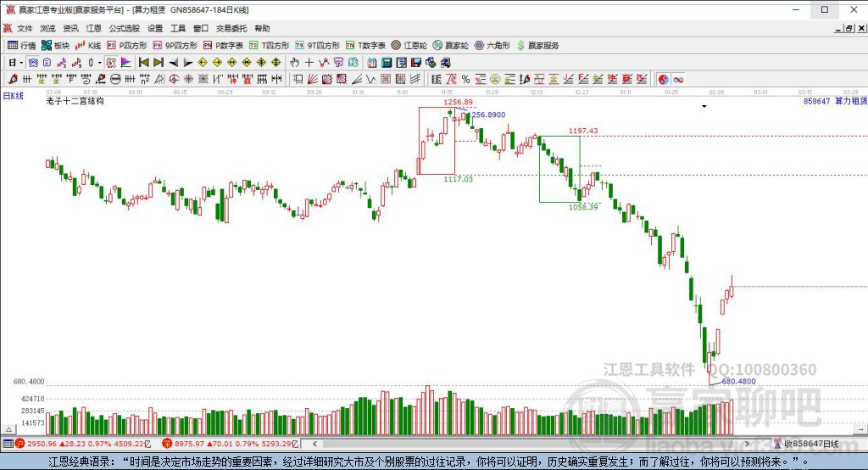Open the 江恩 menu
Image resolution: width=868 pixels, height=470 pixels.
tap(93, 28)
